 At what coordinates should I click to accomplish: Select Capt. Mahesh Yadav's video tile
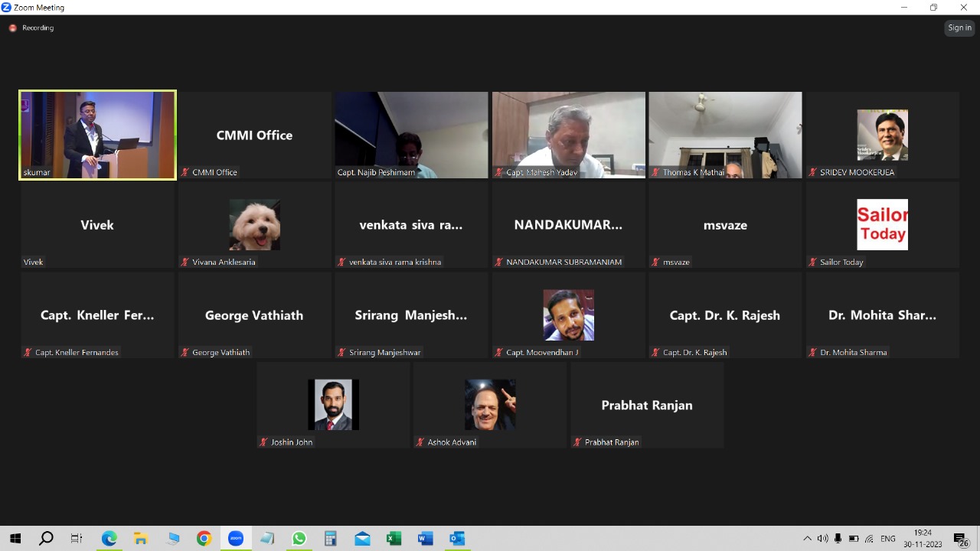pos(568,135)
